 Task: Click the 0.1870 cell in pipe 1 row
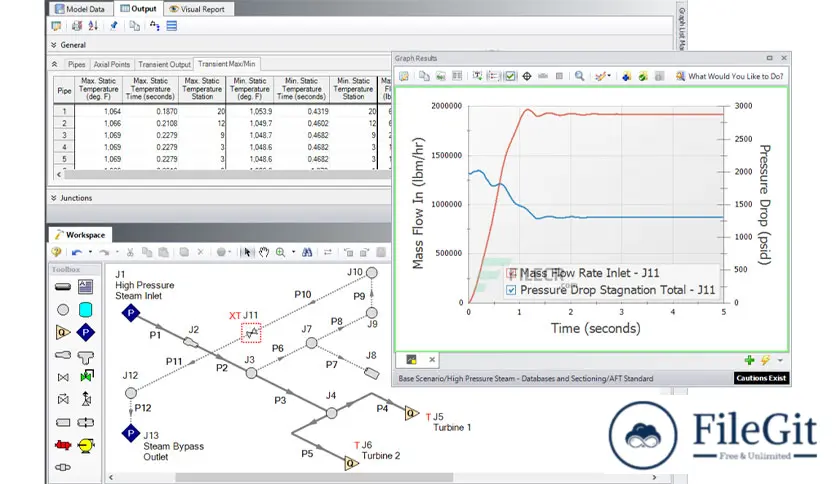click(x=151, y=111)
